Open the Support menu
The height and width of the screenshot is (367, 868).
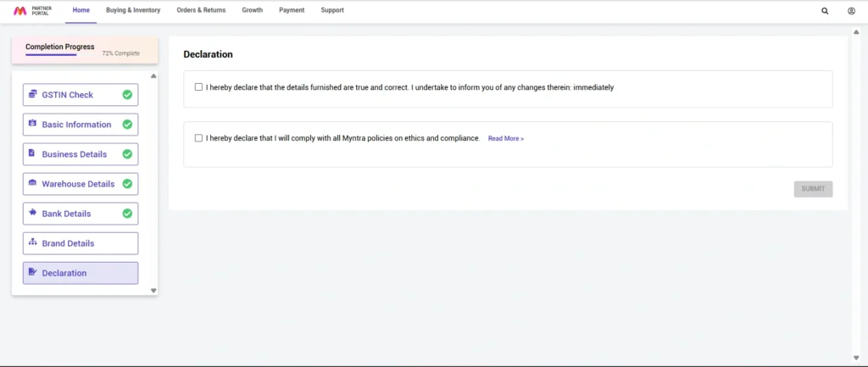332,10
